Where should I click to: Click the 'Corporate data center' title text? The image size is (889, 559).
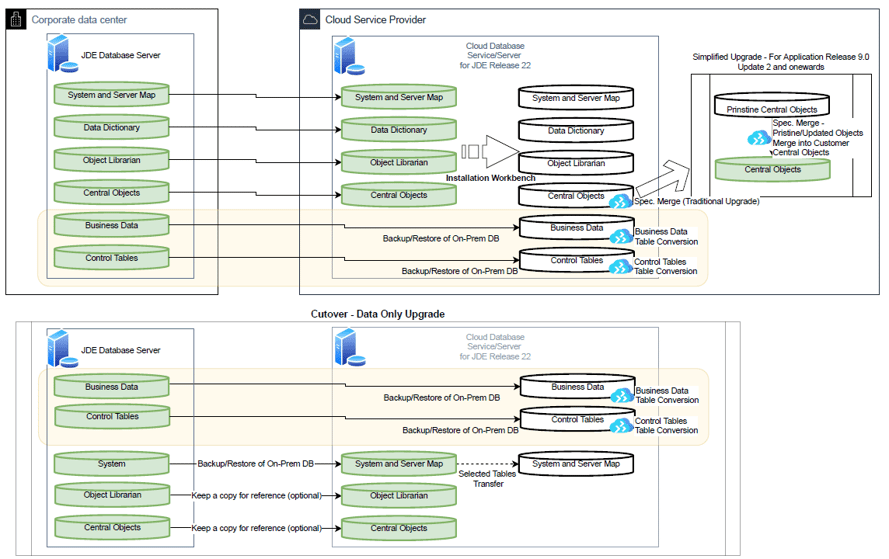79,19
